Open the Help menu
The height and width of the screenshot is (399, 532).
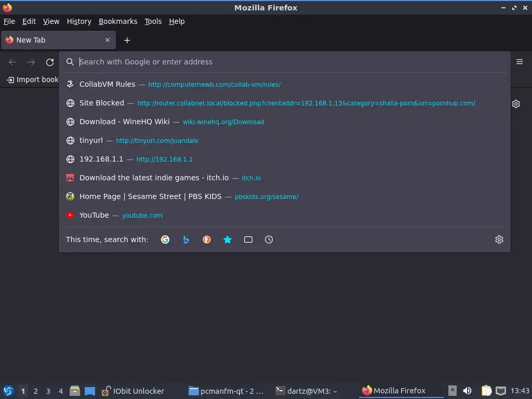pyautogui.click(x=177, y=21)
